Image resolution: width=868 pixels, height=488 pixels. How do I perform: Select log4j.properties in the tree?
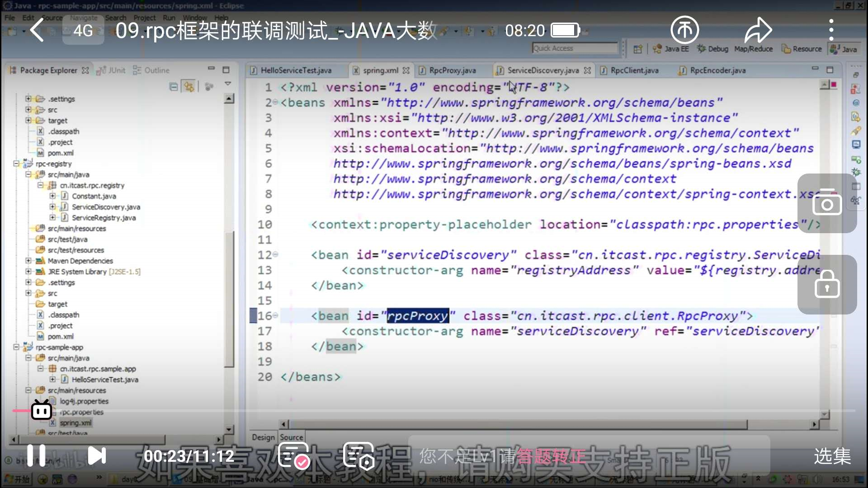click(84, 401)
